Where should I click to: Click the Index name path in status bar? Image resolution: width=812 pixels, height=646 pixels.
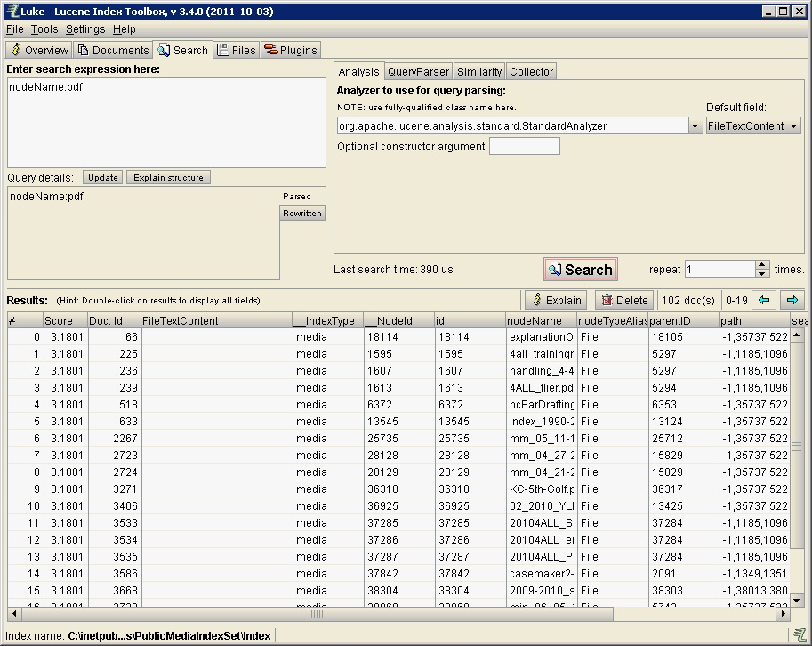(x=169, y=635)
